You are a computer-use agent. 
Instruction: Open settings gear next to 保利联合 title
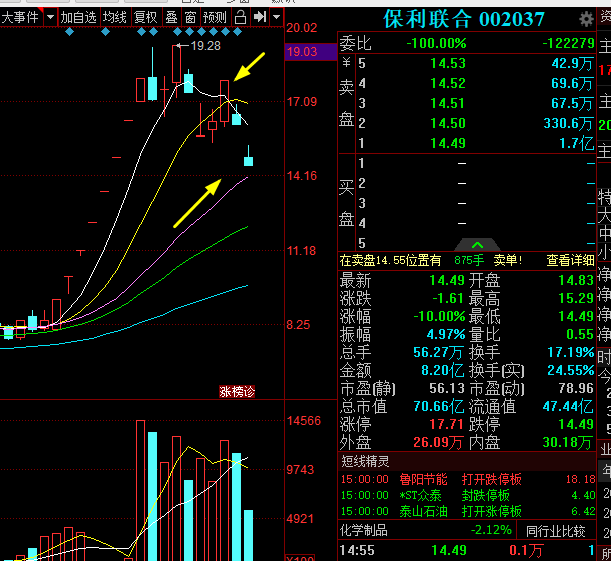point(586,19)
